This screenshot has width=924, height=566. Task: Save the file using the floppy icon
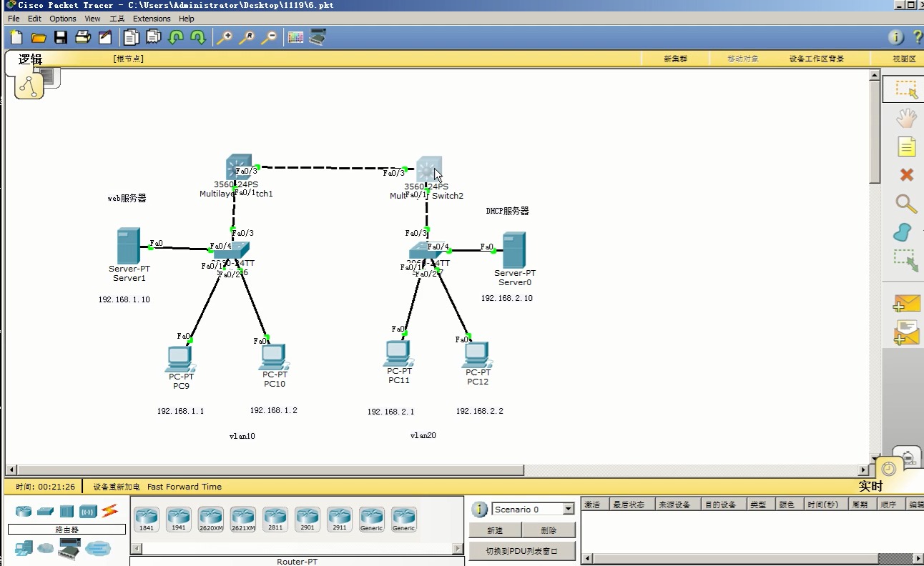61,38
